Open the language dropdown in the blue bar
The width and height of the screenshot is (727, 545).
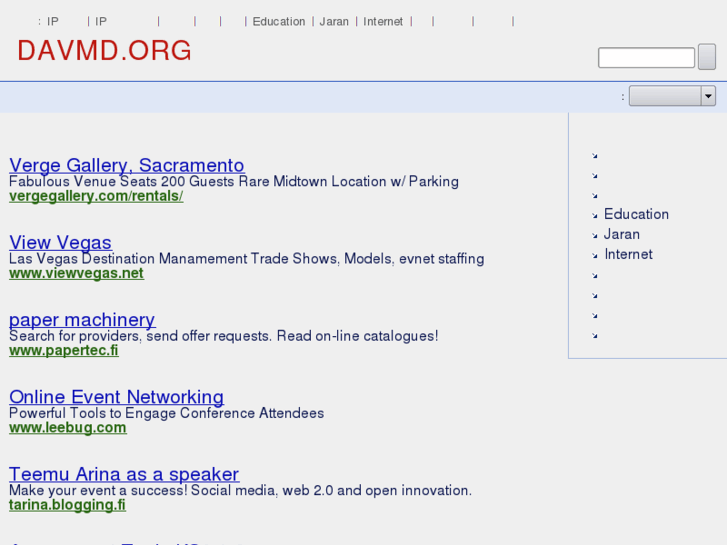pyautogui.click(x=672, y=96)
